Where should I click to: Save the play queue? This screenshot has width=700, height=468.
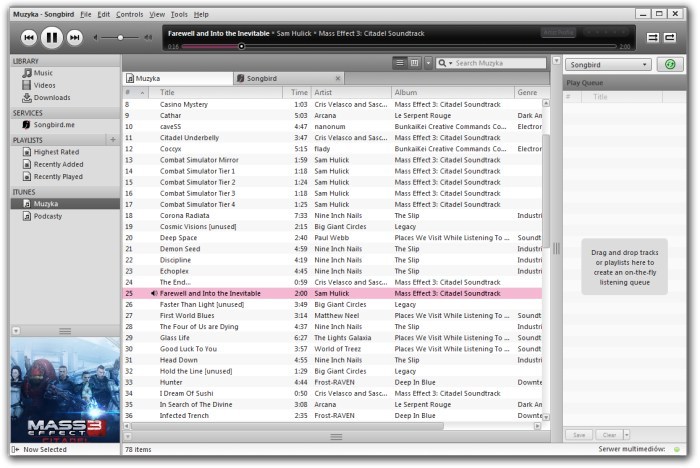579,435
